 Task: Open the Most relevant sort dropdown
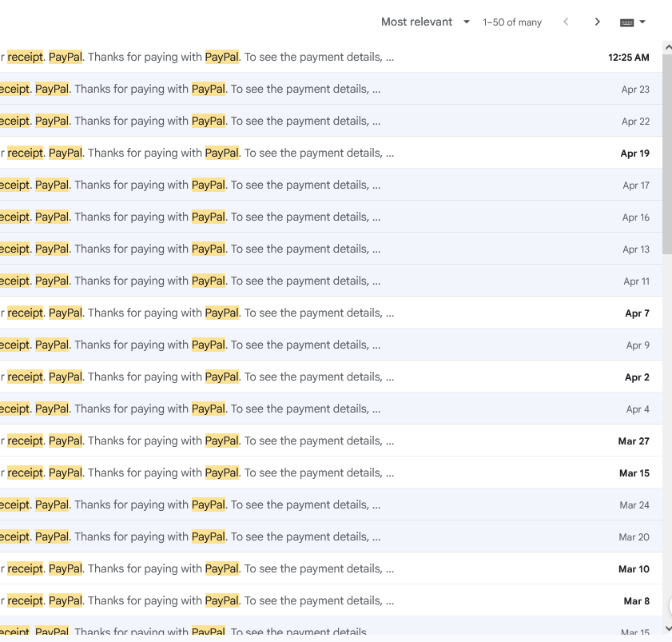point(425,22)
